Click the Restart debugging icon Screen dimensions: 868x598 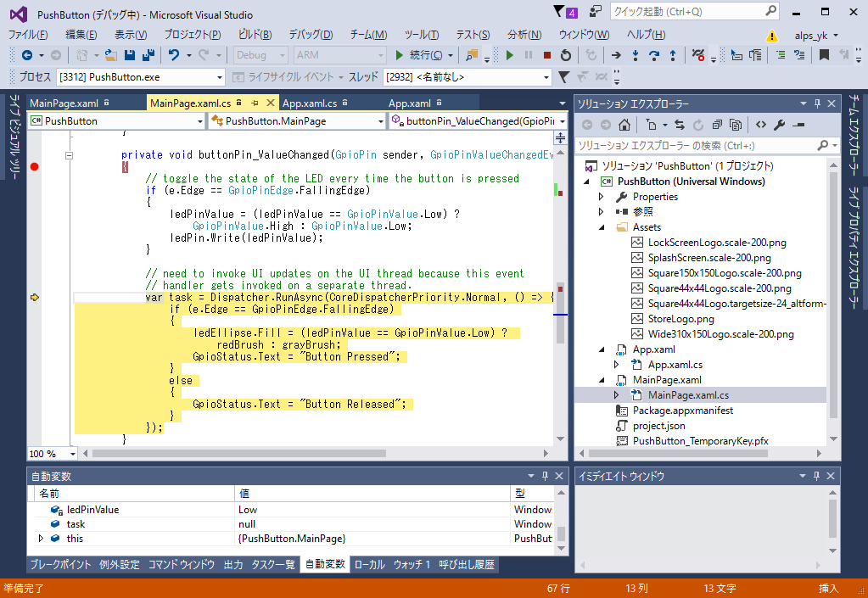[565, 55]
